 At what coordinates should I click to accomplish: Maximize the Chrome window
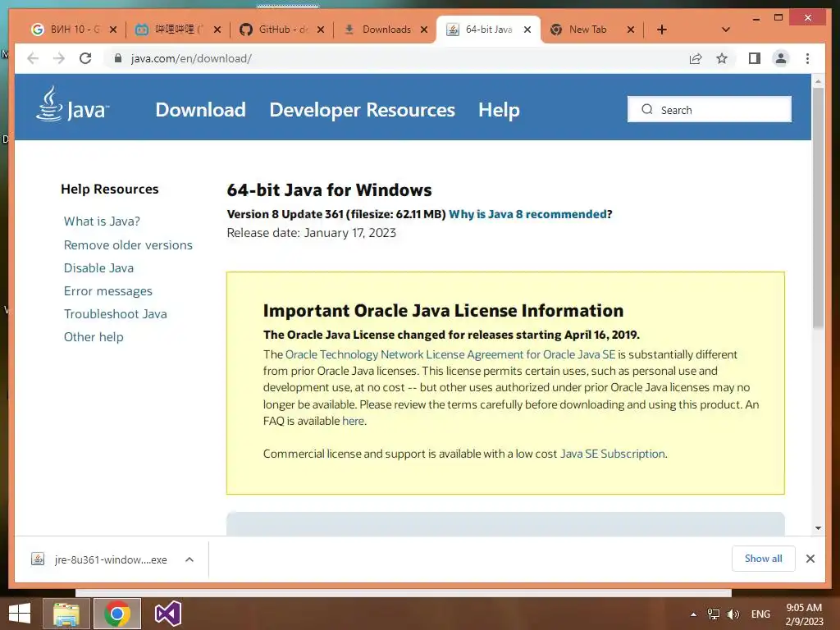[779, 18]
